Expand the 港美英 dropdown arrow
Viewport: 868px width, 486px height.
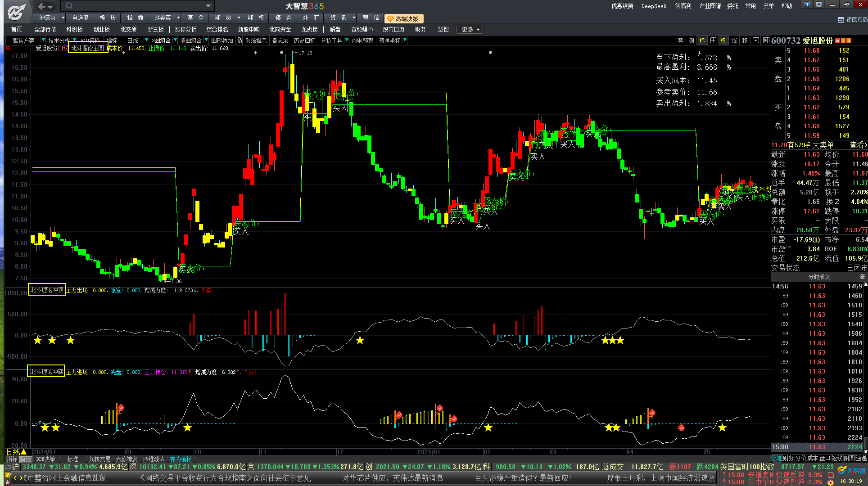(x=178, y=18)
